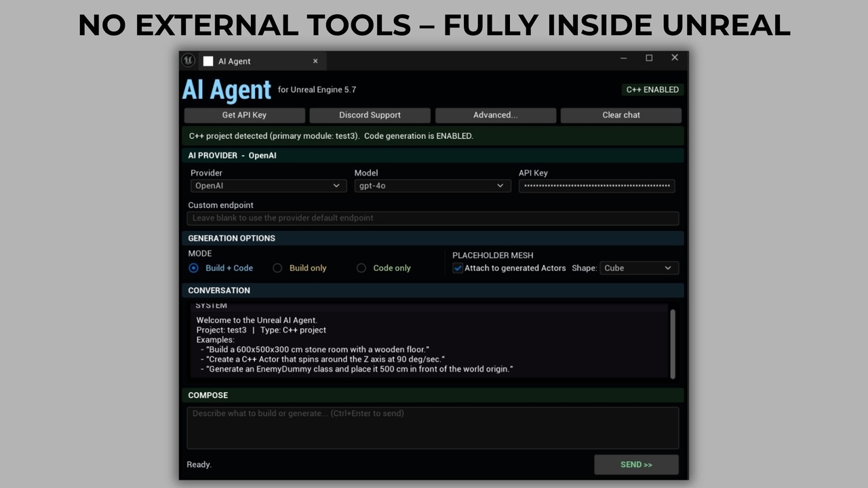This screenshot has height=488, width=868.
Task: Click the Custom endpoint input field
Action: (433, 218)
